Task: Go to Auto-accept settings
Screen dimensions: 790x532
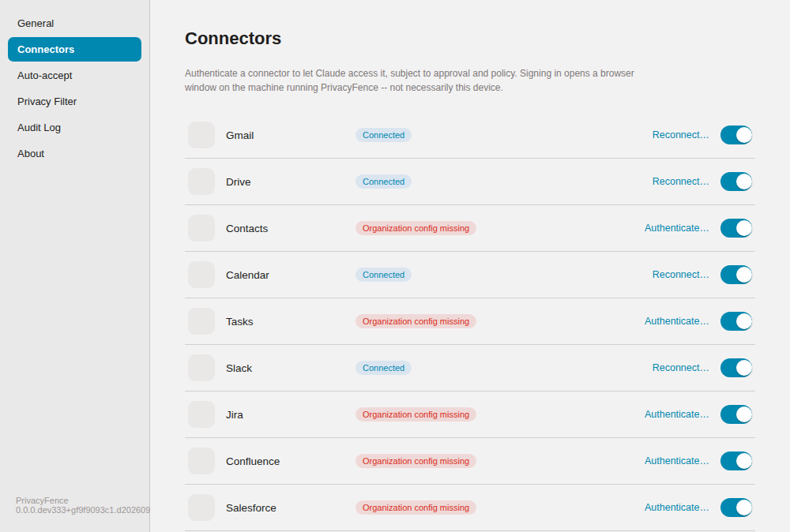Action: (74, 76)
